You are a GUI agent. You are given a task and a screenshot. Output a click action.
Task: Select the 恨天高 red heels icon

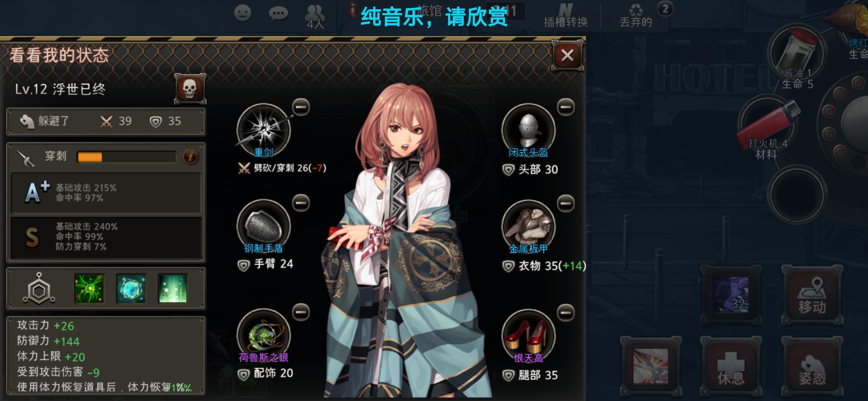click(529, 336)
